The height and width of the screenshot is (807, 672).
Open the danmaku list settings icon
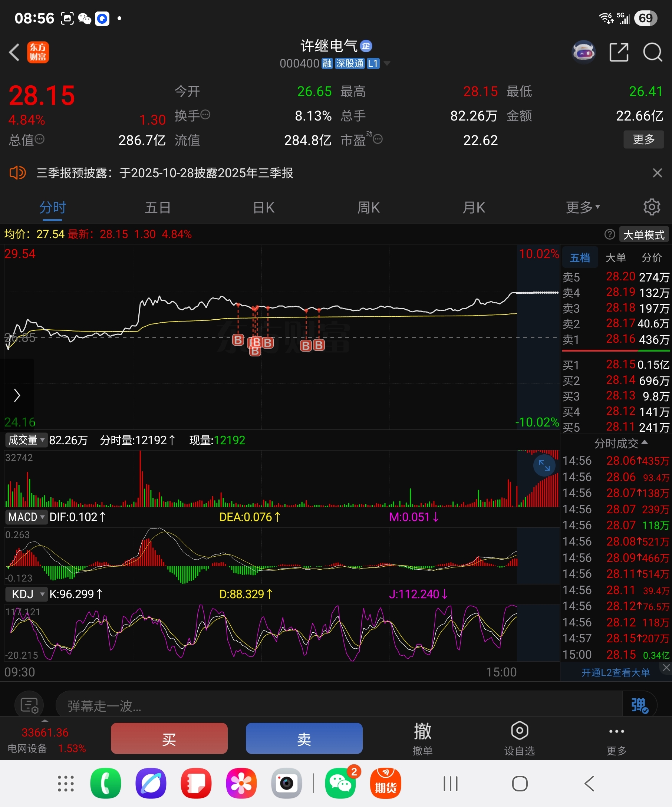29,705
